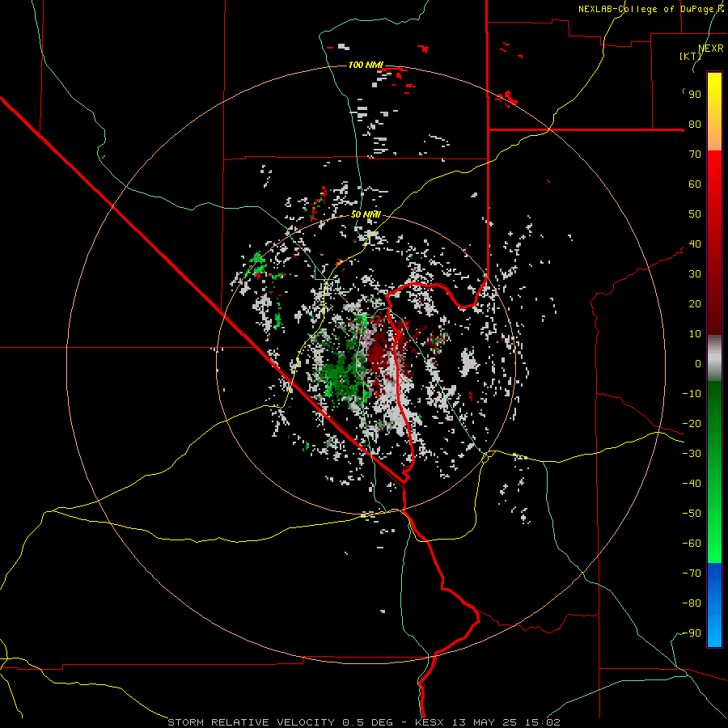Select the -50 value on velocity scale
Screen dimensions: 728x728
pyautogui.click(x=692, y=514)
